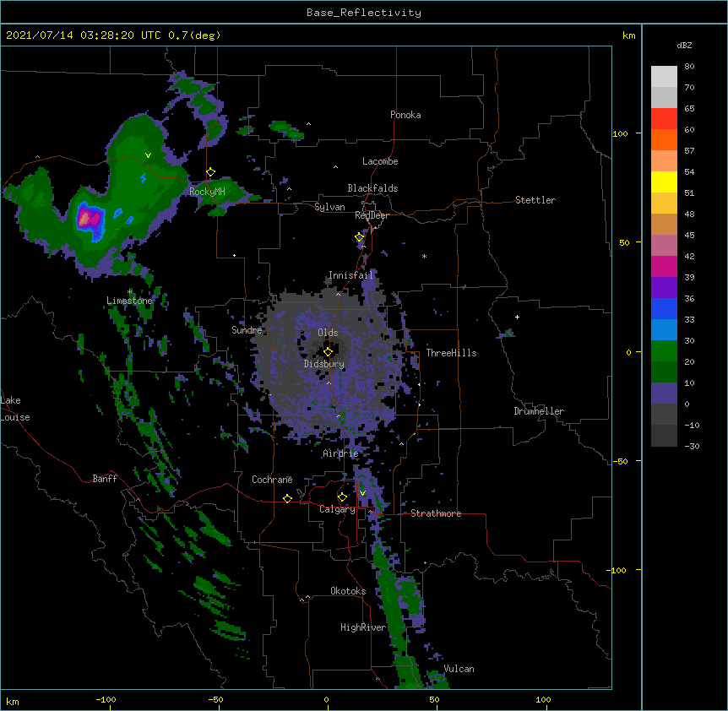Click the HighRiver label
Screen dimensions: 728x711
click(x=363, y=627)
